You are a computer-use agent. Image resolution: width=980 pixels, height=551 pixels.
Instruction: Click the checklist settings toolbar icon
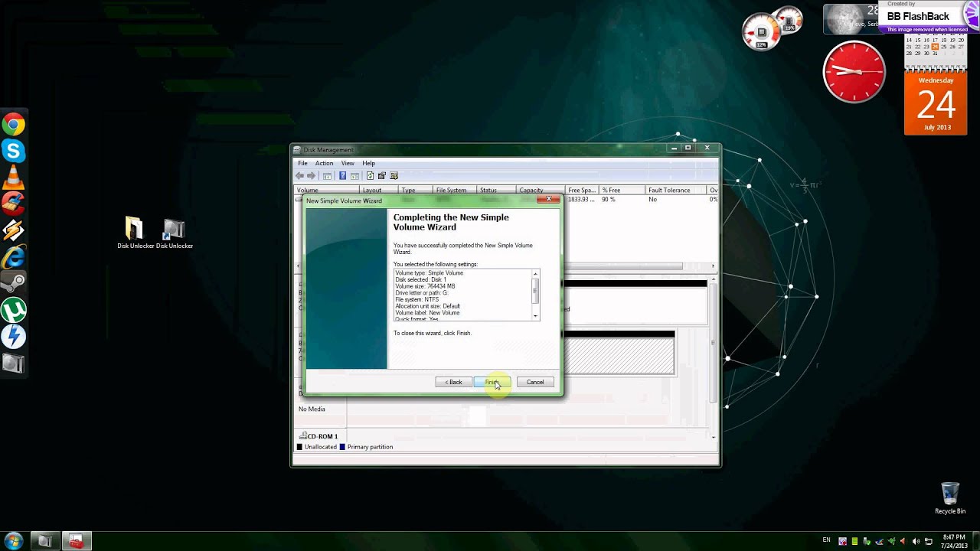pyautogui.click(x=394, y=176)
